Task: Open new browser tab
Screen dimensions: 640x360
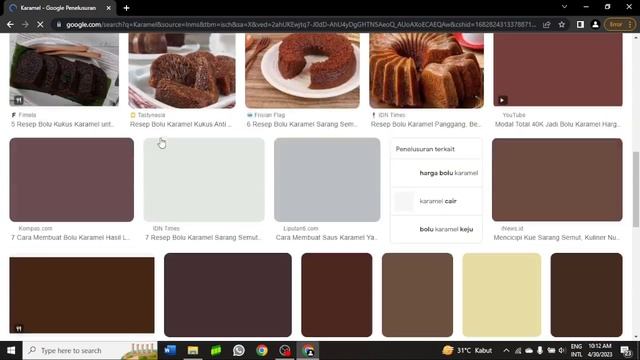Action: click(x=127, y=8)
